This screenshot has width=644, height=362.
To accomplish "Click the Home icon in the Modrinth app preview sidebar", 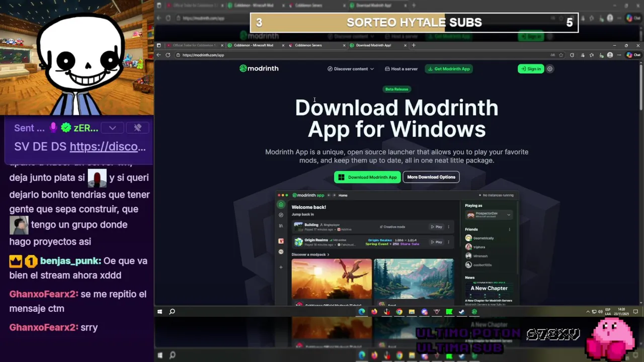I will (281, 205).
